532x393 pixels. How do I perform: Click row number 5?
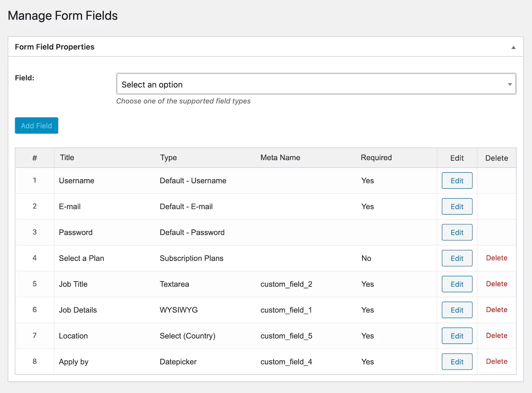[x=35, y=284]
